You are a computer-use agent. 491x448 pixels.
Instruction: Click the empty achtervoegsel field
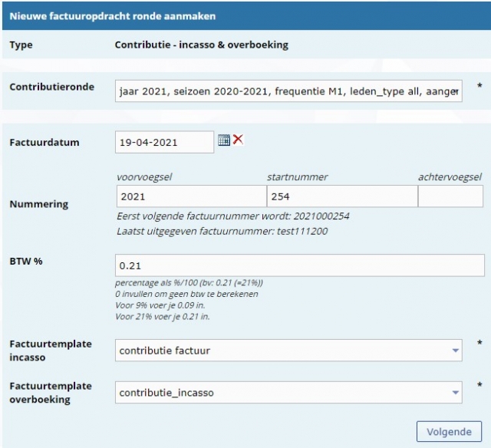point(450,196)
